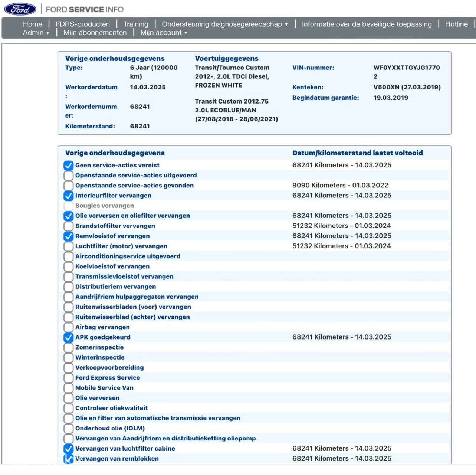Open the Hotline menu item
The image size is (476, 475).
coord(456,24)
